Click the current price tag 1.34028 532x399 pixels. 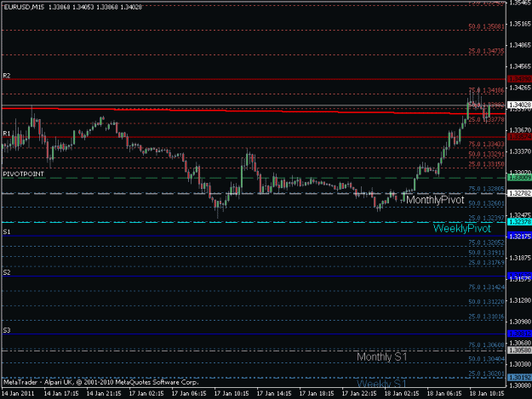(x=519, y=105)
